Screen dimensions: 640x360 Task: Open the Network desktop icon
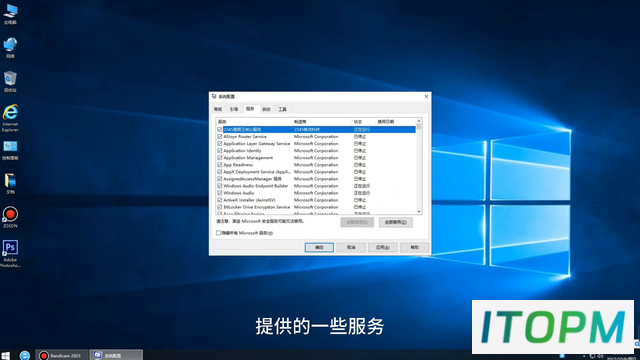point(10,47)
